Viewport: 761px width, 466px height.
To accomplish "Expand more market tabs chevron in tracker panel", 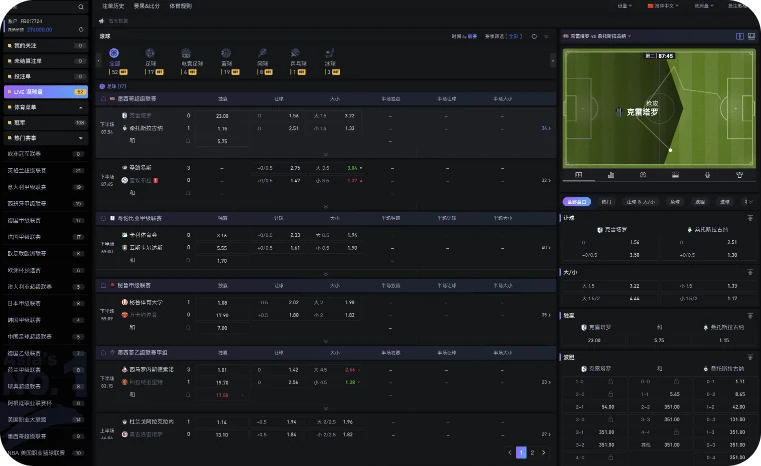I will tap(749, 202).
